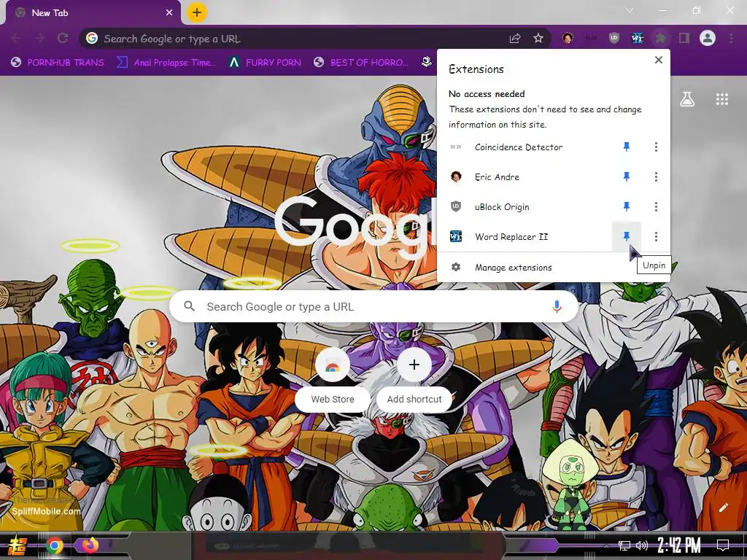Screen dimensions: 747x560
Task: Bookmark this tab with the star icon
Action: pyautogui.click(x=538, y=38)
